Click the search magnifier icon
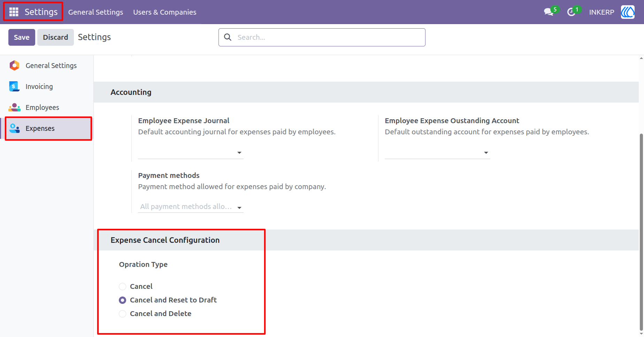Viewport: 644px width, 337px height. coord(228,37)
